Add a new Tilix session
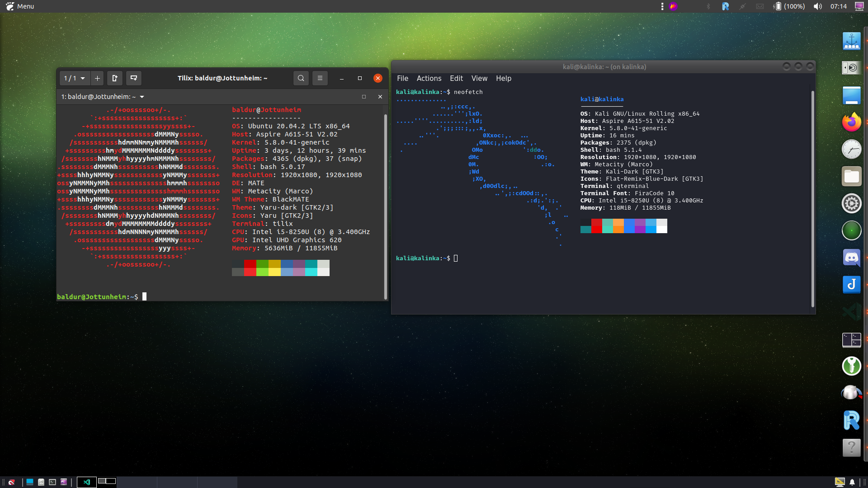This screenshot has width=868, height=488. 97,78
